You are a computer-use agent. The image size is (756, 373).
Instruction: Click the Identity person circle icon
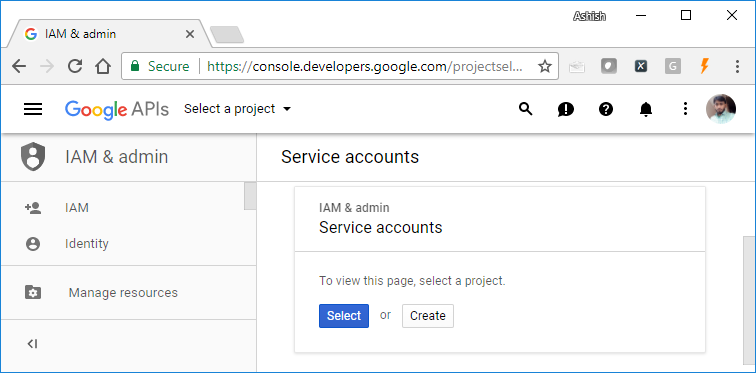[33, 244]
